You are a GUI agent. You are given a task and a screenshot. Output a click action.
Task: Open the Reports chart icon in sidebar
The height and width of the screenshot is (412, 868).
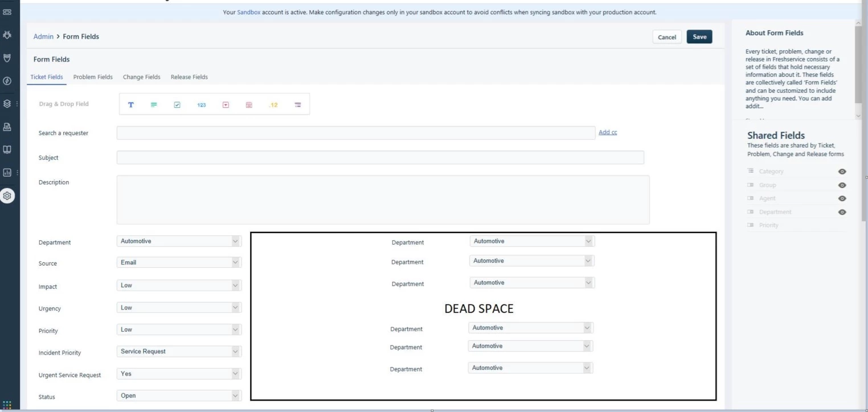7,173
